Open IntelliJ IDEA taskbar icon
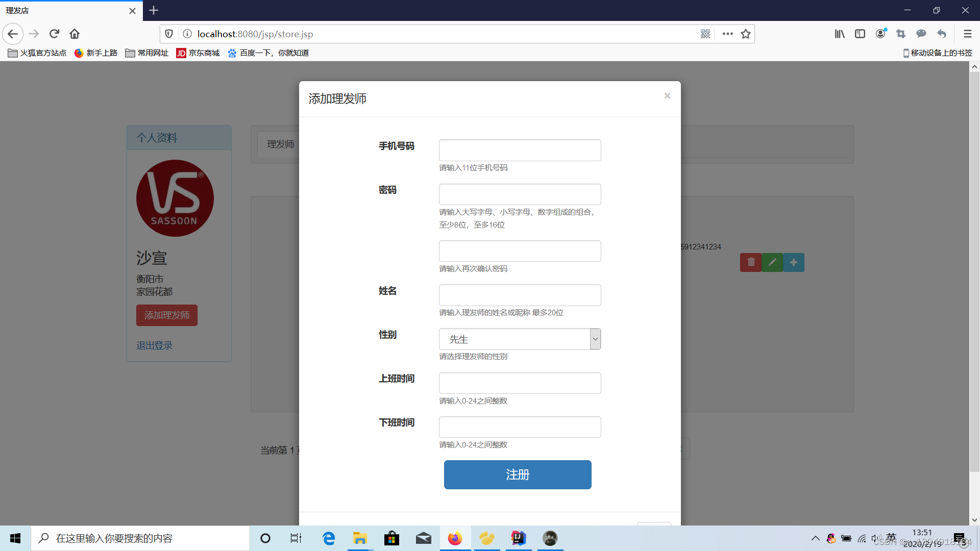Screen dimensions: 980x551 click(519, 538)
